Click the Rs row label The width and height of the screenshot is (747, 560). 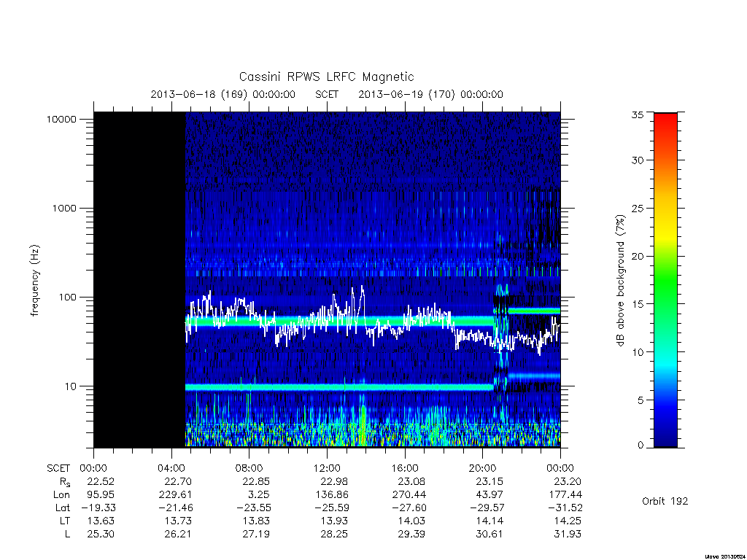pyautogui.click(x=65, y=482)
